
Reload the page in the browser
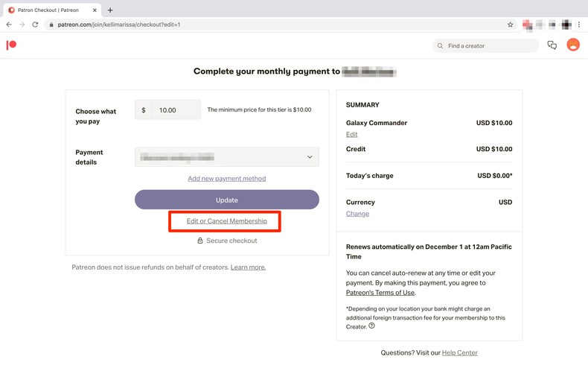[35, 25]
